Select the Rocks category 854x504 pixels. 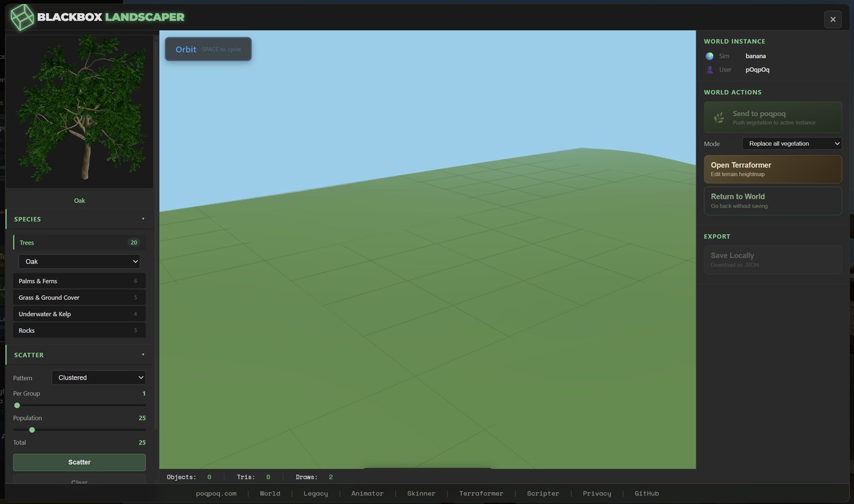point(79,330)
